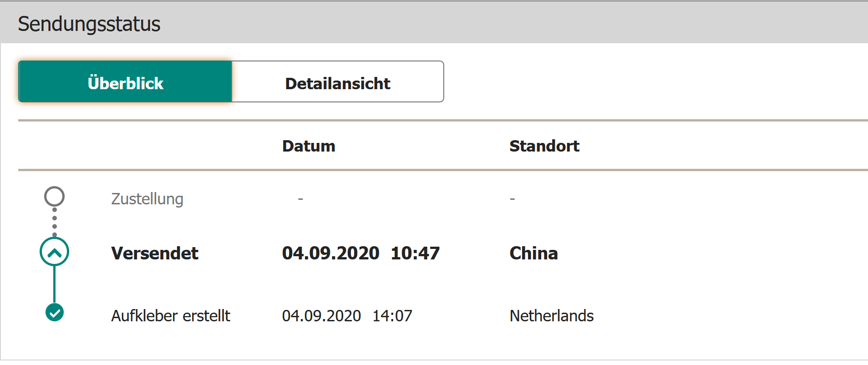Click the dash under Datum for Zustellung
Screen dimensions: 868x365
click(300, 199)
